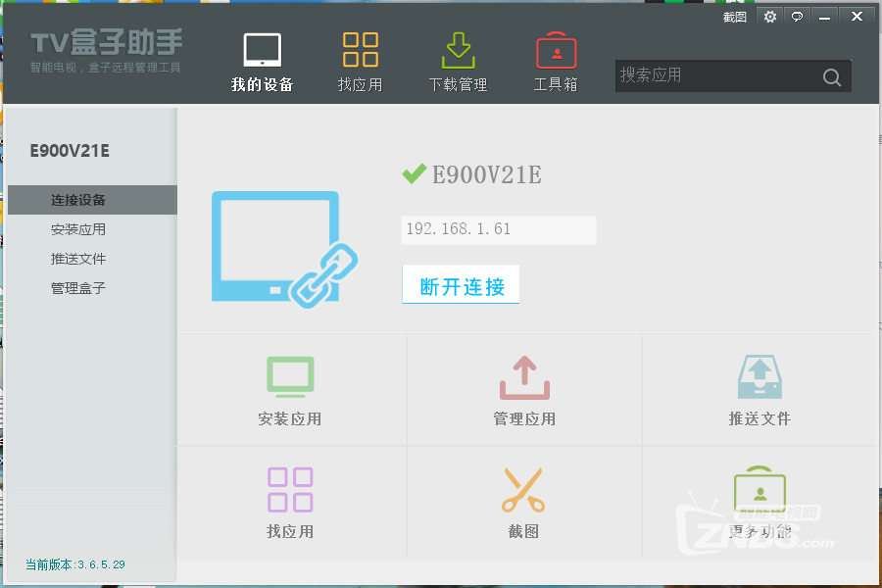Switch to the 找应用 tab
The height and width of the screenshot is (588, 882).
(x=360, y=59)
